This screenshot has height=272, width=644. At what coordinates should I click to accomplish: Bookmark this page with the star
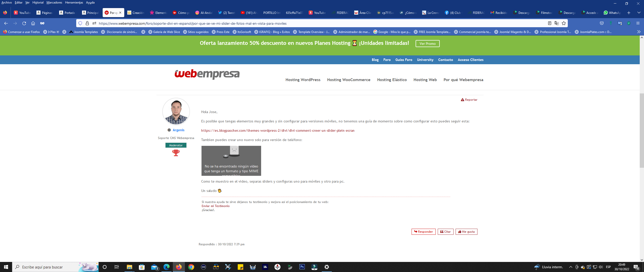(x=564, y=23)
